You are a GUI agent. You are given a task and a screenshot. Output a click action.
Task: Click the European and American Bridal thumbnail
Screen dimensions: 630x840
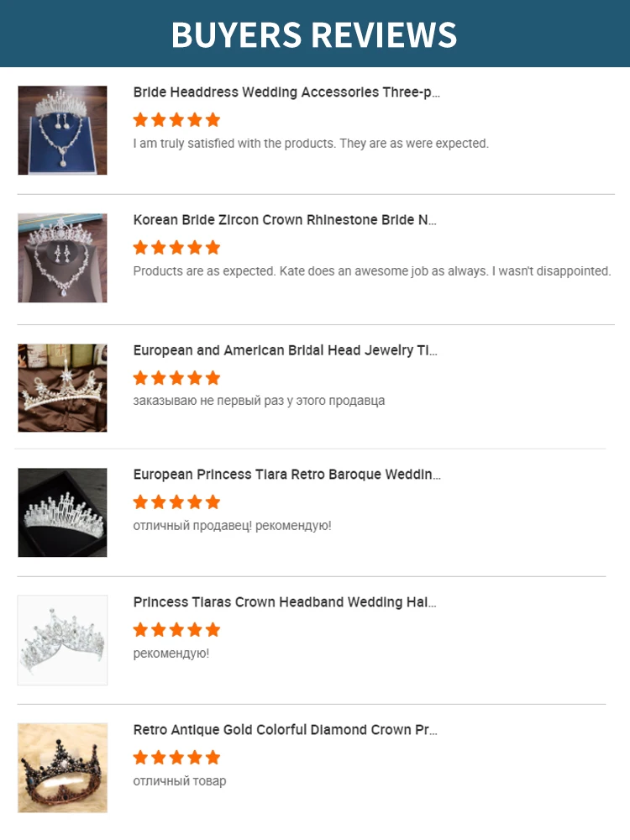tap(62, 387)
